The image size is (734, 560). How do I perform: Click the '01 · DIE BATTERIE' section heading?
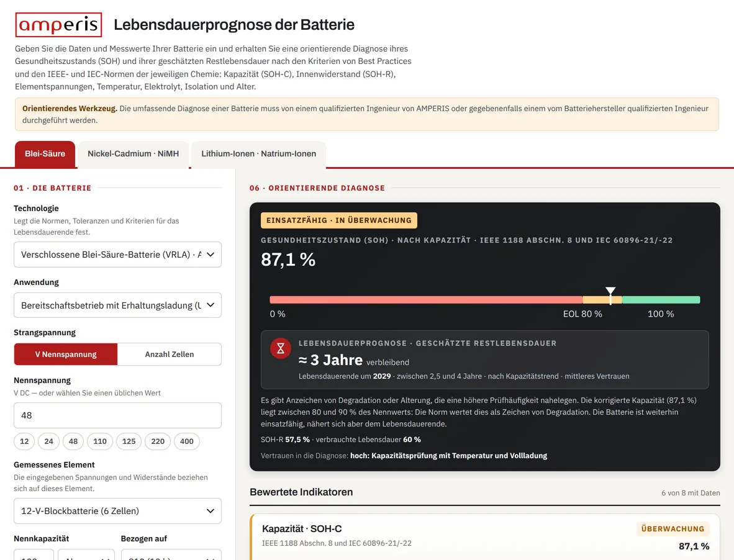(x=52, y=188)
